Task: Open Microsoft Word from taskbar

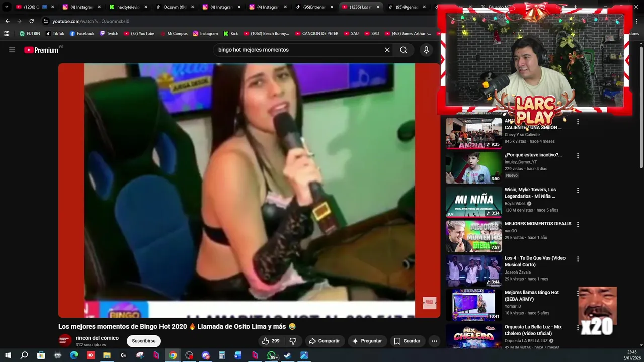Action: click(238, 355)
